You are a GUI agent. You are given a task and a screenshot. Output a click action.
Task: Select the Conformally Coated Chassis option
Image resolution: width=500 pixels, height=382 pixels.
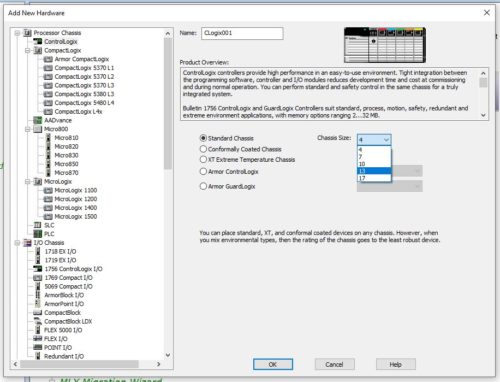[x=240, y=149]
